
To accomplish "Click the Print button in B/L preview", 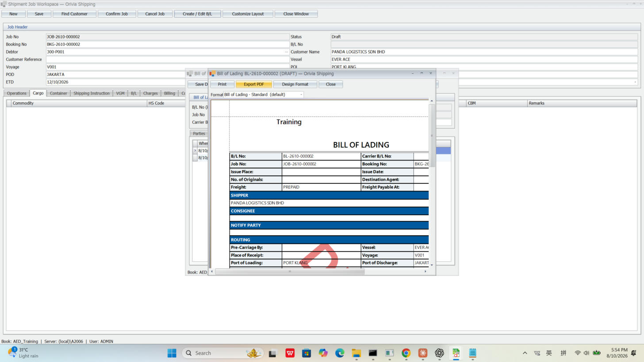I will 222,84.
